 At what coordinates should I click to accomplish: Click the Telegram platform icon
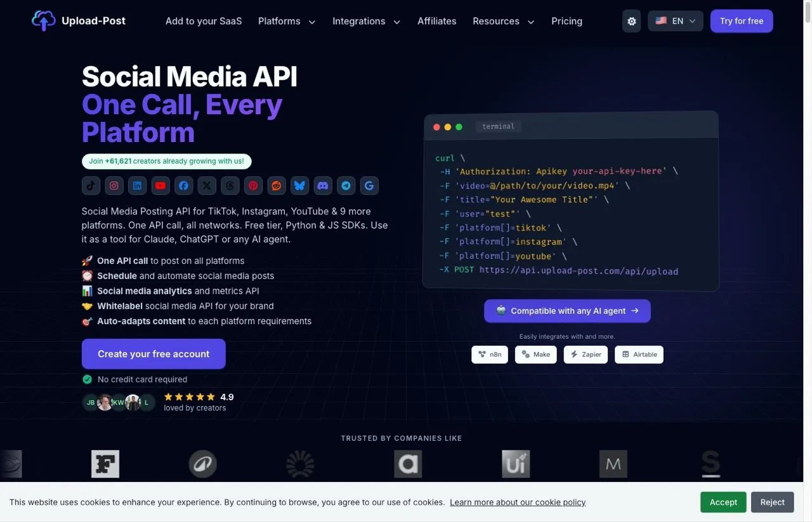click(x=346, y=186)
